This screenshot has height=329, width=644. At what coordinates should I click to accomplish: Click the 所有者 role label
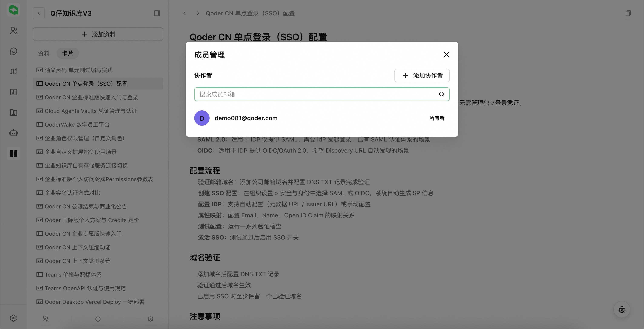click(437, 118)
